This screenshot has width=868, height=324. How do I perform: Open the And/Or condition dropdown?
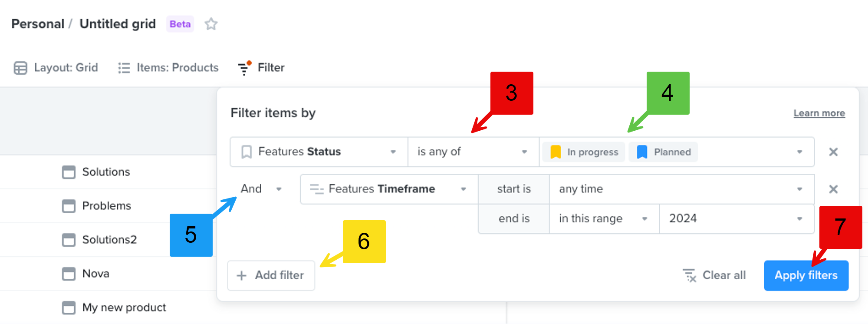click(278, 189)
